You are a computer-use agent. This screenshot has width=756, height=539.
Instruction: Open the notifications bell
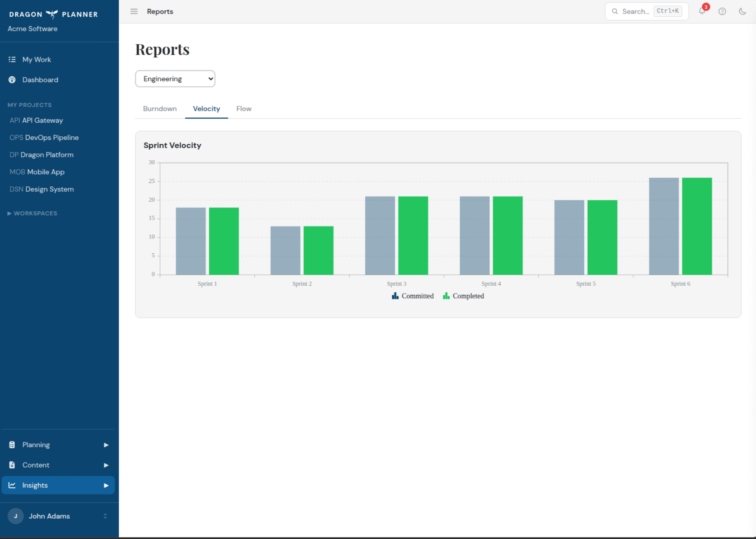coord(702,11)
